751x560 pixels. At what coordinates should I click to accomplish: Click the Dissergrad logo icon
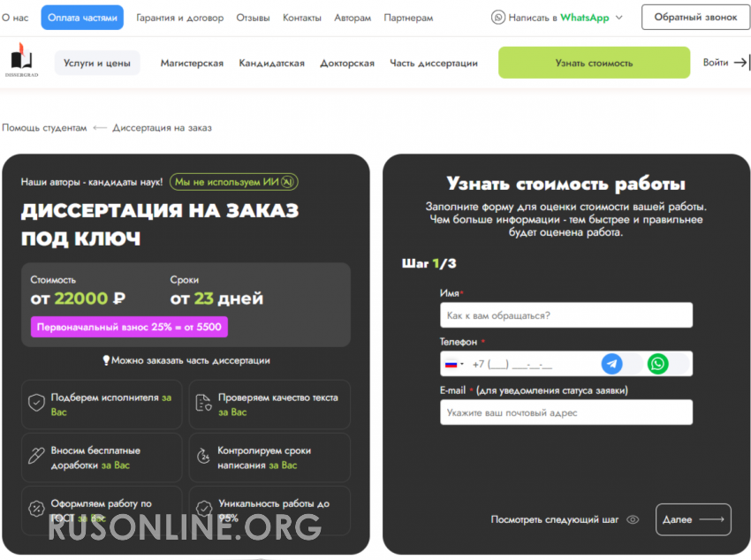pyautogui.click(x=21, y=61)
